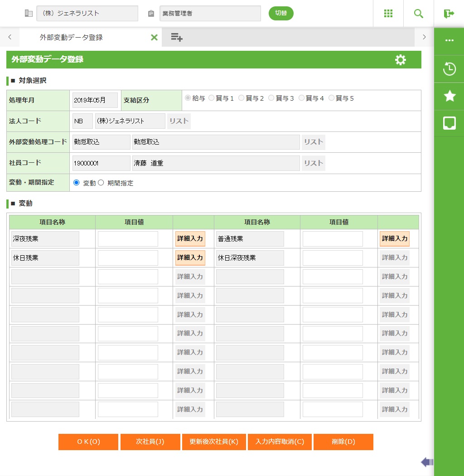Open リスト for 社員コード
Screen dimensions: 464x476
pyautogui.click(x=314, y=163)
